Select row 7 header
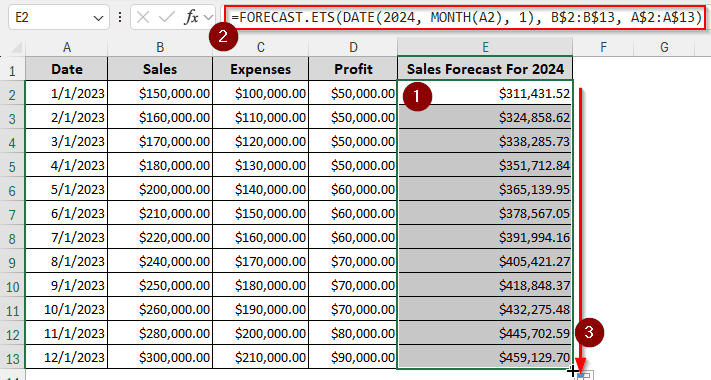 [x=12, y=214]
